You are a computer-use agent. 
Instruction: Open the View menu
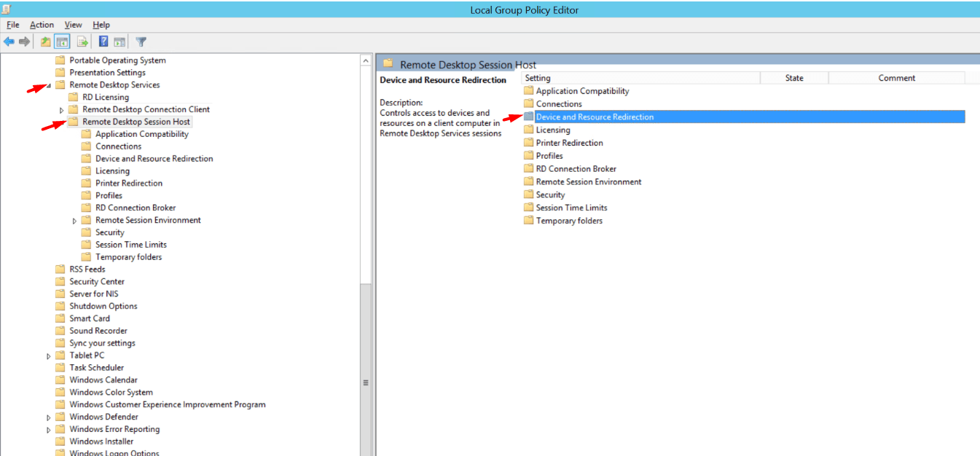pyautogui.click(x=73, y=24)
